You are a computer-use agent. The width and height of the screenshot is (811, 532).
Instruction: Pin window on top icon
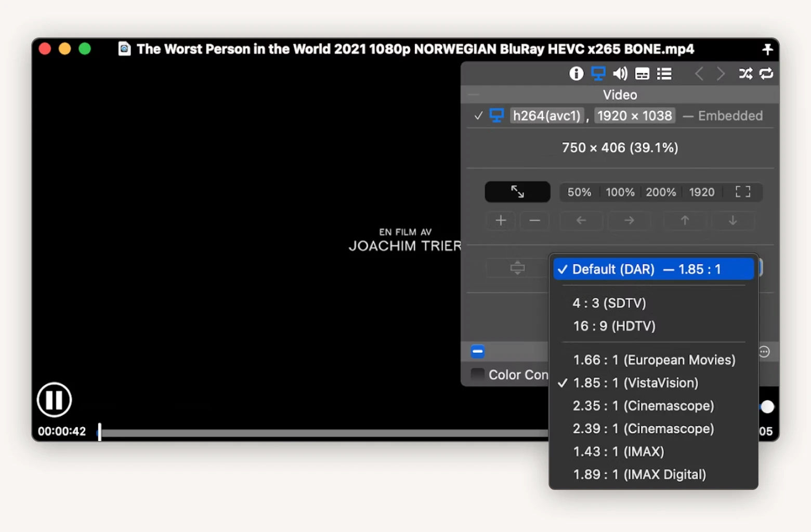coord(767,49)
